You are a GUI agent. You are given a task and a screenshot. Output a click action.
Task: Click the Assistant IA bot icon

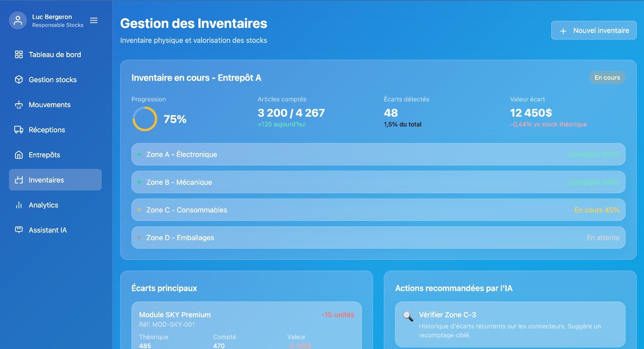pos(18,230)
